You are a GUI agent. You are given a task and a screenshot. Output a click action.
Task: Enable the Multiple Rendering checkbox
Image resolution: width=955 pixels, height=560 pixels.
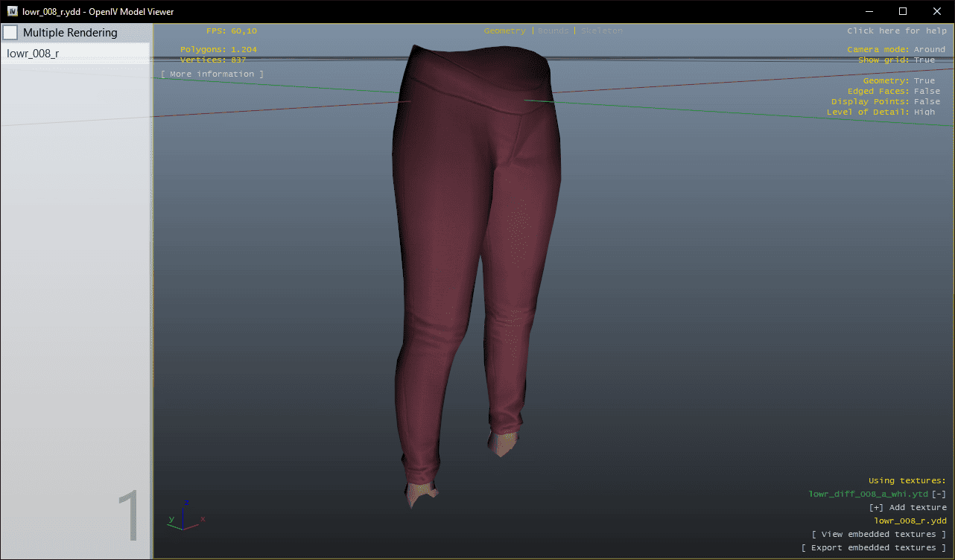10,33
